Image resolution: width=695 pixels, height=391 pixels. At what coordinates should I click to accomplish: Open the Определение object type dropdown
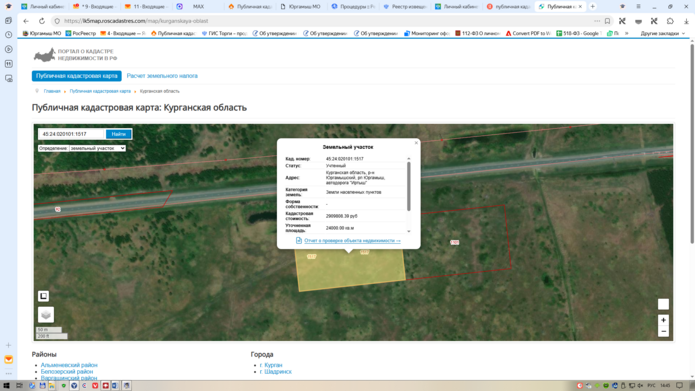tap(98, 148)
